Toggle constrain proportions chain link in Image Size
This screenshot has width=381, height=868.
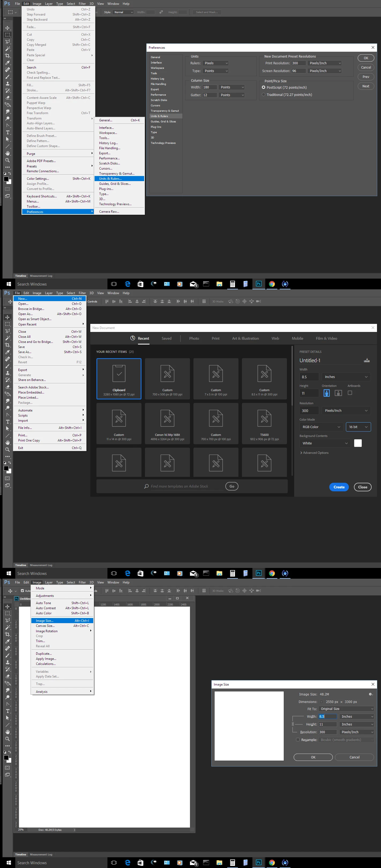point(293,724)
